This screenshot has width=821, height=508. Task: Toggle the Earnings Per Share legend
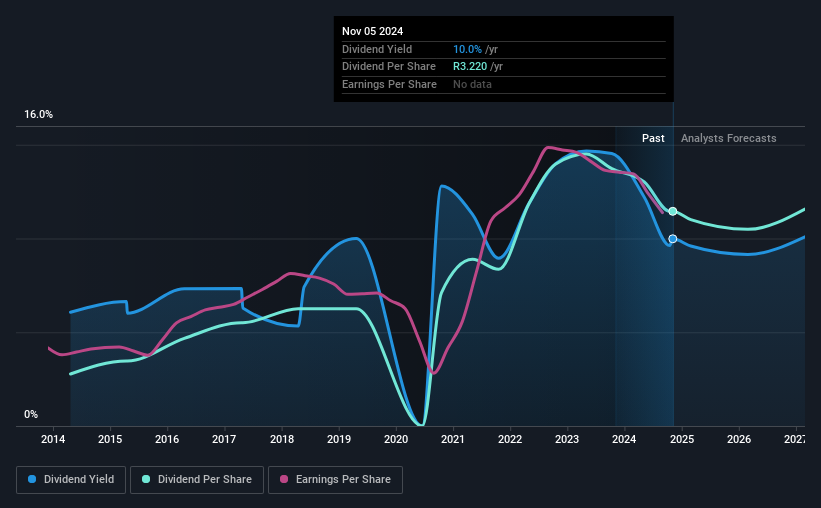(x=335, y=480)
